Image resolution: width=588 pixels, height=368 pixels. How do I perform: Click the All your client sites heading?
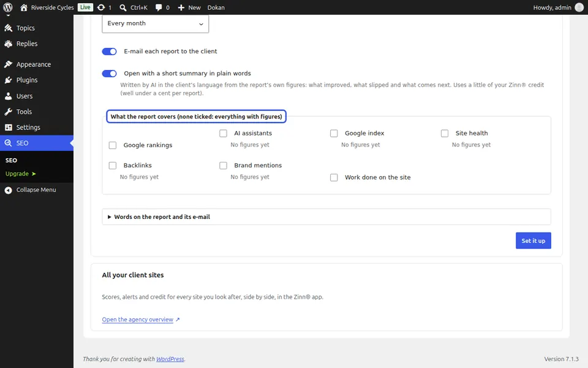(133, 275)
